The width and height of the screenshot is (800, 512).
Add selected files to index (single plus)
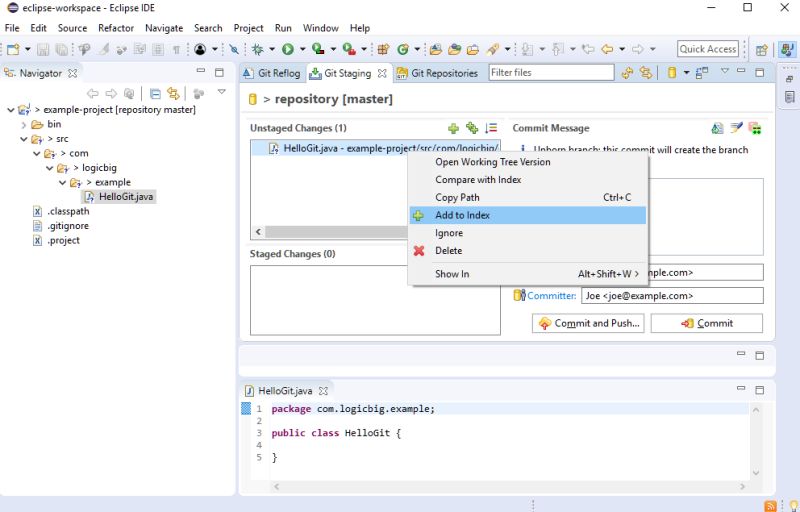pos(453,128)
